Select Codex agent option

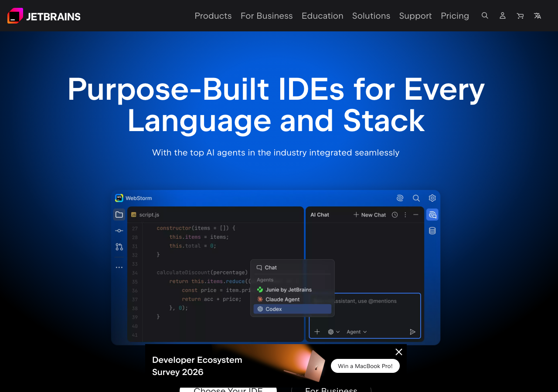(293, 309)
